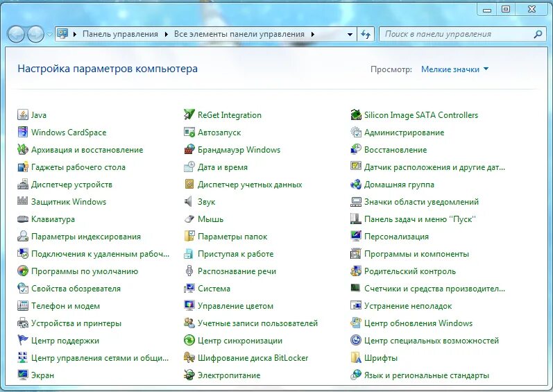Open the Дата и время clock icon

pyautogui.click(x=189, y=167)
